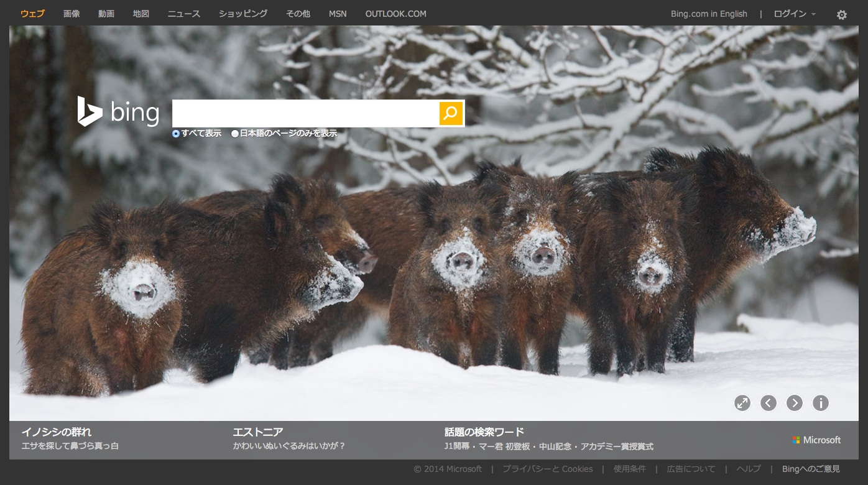Click the fullscreen expand image icon

(742, 403)
